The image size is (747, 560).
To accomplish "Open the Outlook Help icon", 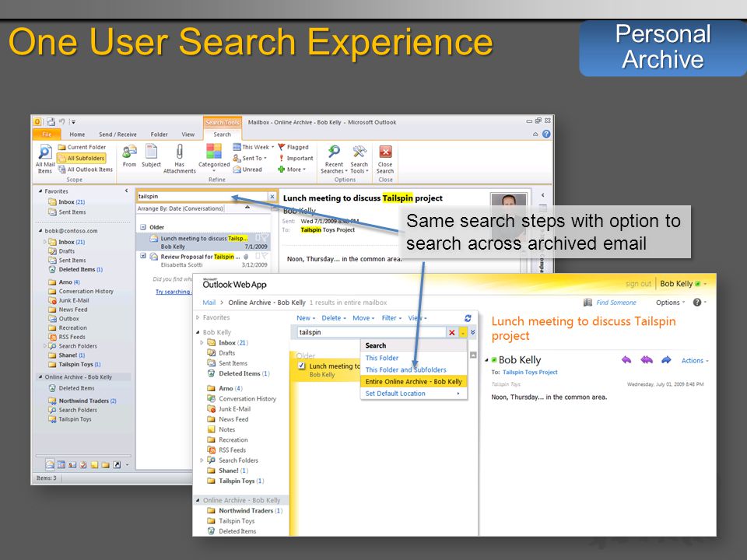I will [x=546, y=135].
